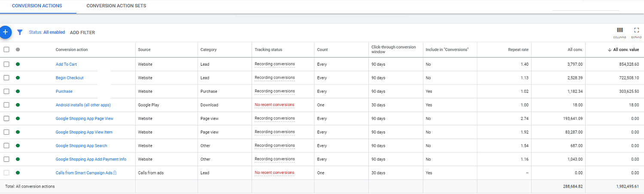
Task: Click the Google Play source cell
Action: click(149, 105)
